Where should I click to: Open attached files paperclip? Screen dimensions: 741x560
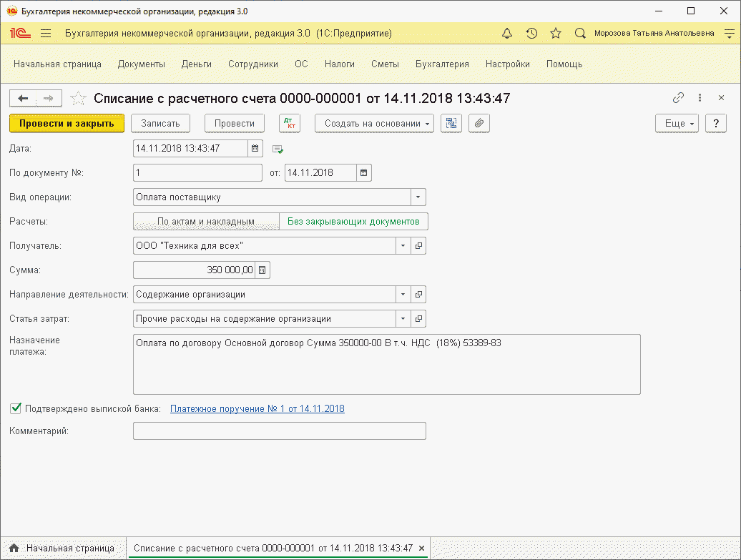pos(479,123)
